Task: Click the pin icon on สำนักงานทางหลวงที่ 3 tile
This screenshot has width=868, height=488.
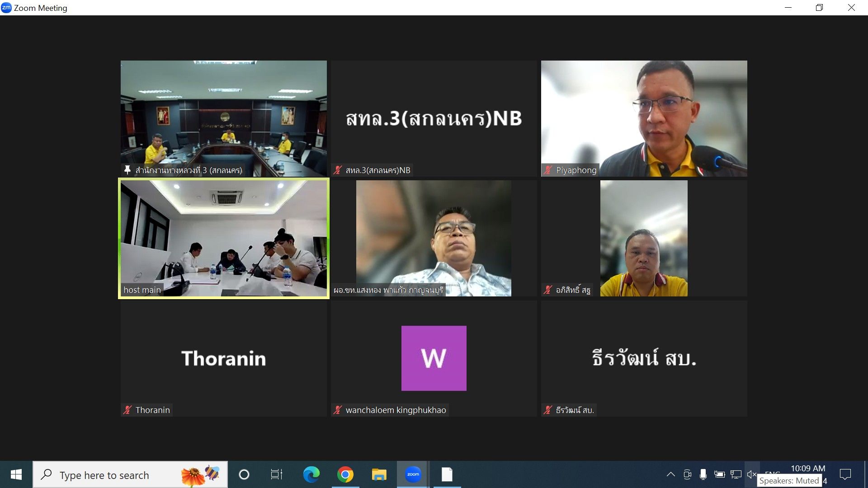Action: click(x=127, y=170)
